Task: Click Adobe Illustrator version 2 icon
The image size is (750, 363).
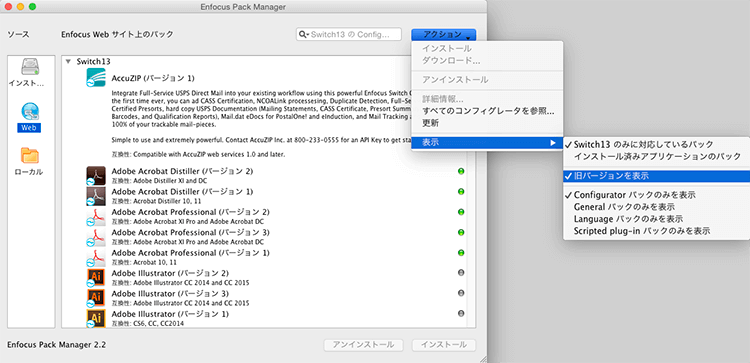Action: coord(96,278)
